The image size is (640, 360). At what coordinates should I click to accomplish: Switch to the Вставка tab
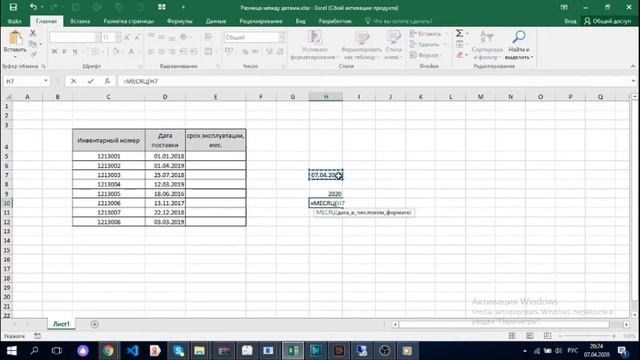pos(80,21)
